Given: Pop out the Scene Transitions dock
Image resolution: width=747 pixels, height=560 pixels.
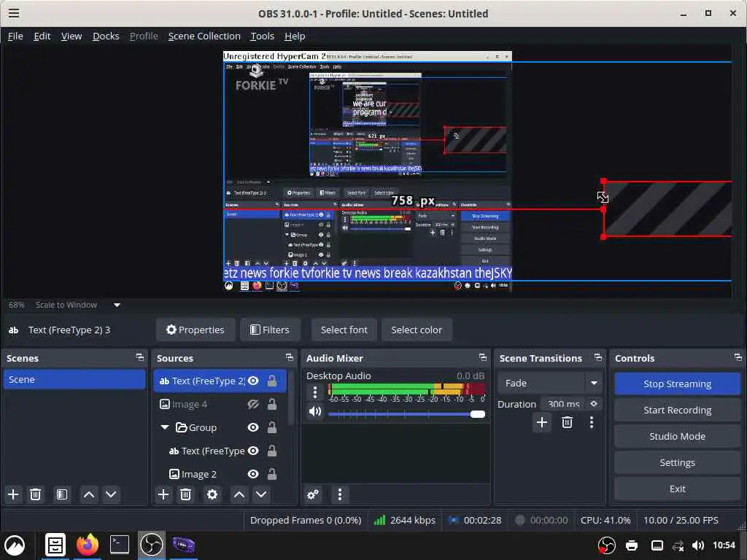Looking at the screenshot, I should point(598,357).
